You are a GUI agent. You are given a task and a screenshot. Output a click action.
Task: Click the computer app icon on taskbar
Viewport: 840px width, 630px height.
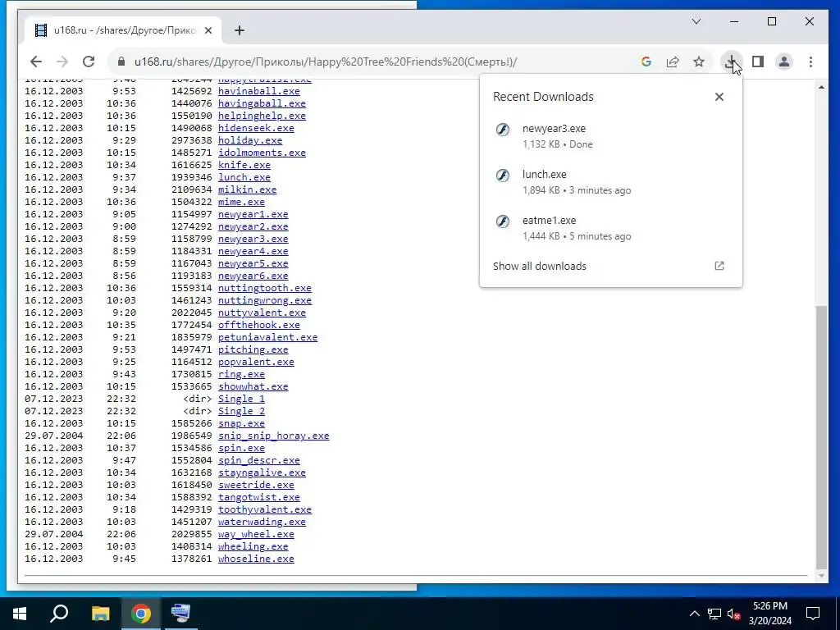[x=181, y=614]
